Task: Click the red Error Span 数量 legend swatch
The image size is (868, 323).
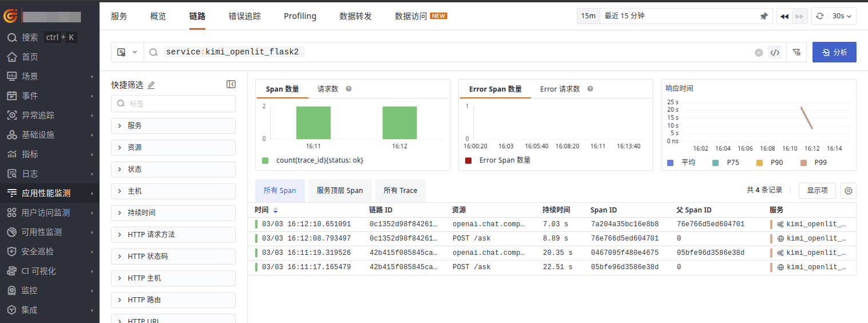Action: click(469, 160)
